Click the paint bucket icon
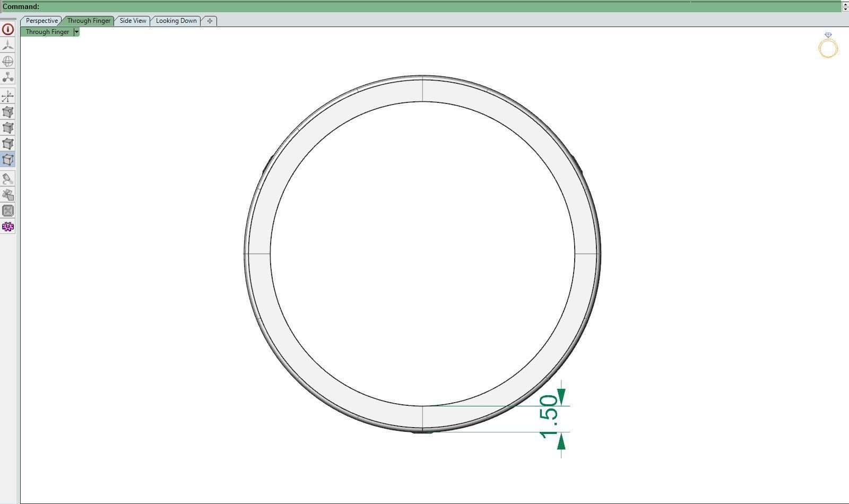 (8, 179)
